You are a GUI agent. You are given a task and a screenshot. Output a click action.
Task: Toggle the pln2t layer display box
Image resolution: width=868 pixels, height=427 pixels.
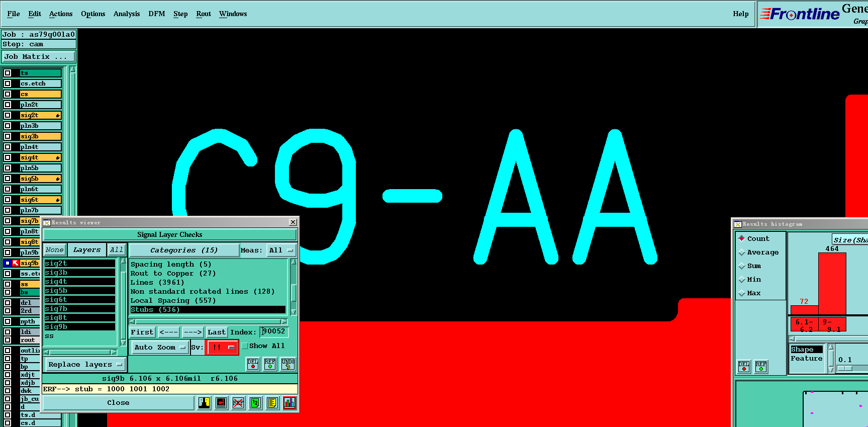[8, 105]
